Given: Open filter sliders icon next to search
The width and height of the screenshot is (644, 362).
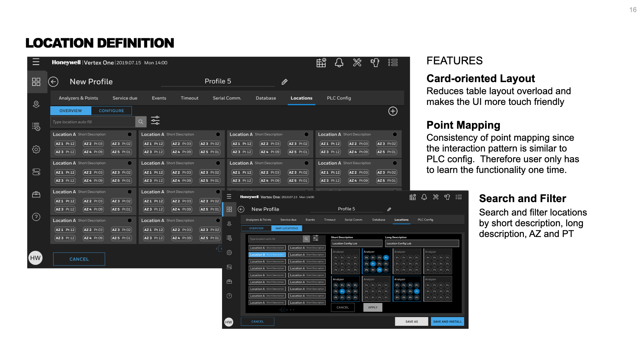Looking at the screenshot, I should click(155, 121).
